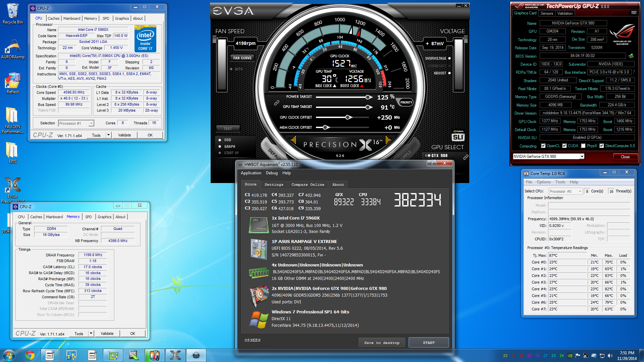644x362 pixels.
Task: Click Bus Interface question mark in GPU-Z
Action: click(x=634, y=72)
